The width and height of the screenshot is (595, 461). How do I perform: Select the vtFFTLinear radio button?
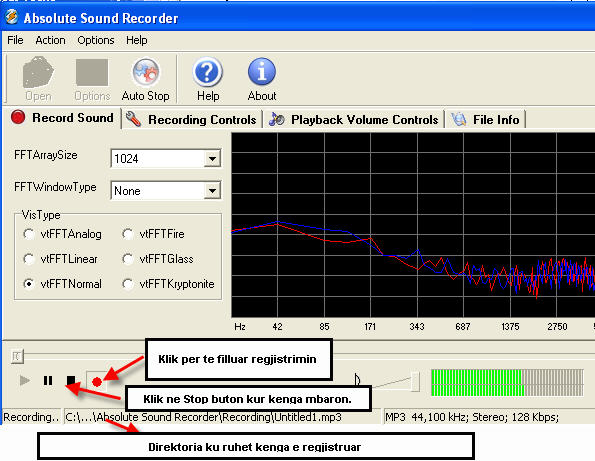pyautogui.click(x=29, y=259)
